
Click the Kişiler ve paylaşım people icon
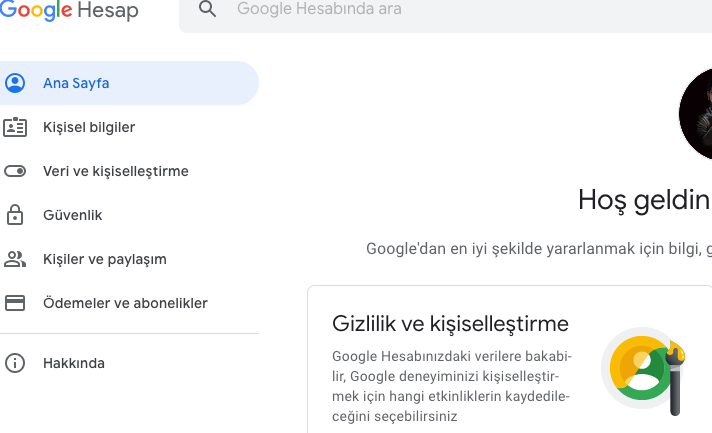coord(15,259)
